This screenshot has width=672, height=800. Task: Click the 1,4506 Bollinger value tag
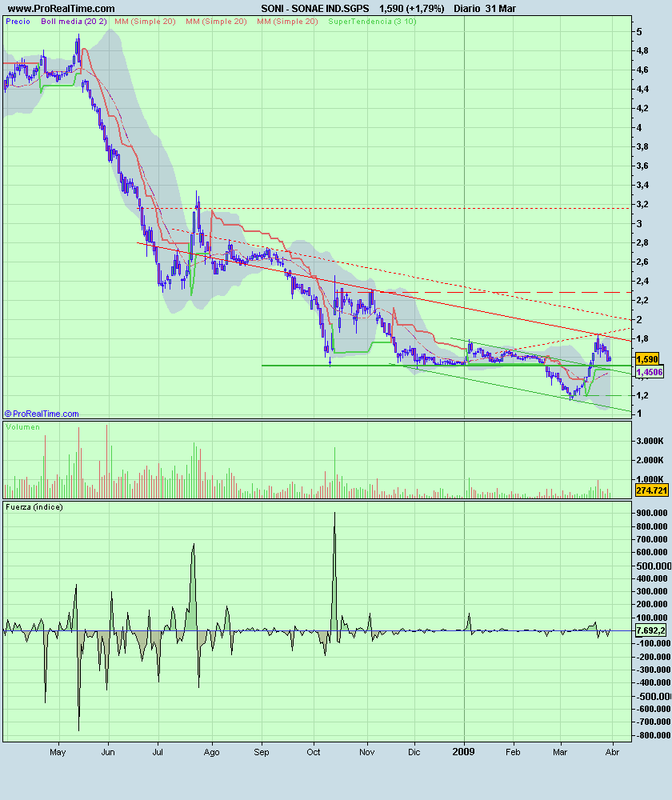650,372
